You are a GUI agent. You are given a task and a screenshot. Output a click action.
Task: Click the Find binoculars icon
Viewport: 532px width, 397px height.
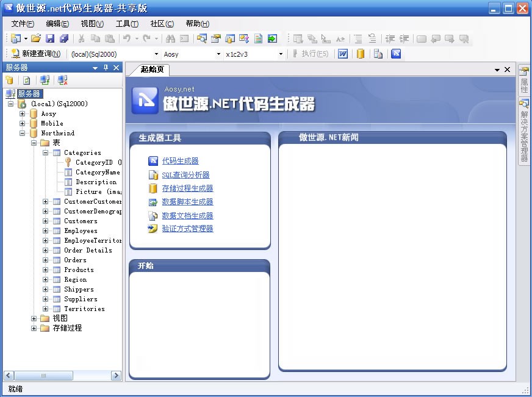pos(170,38)
